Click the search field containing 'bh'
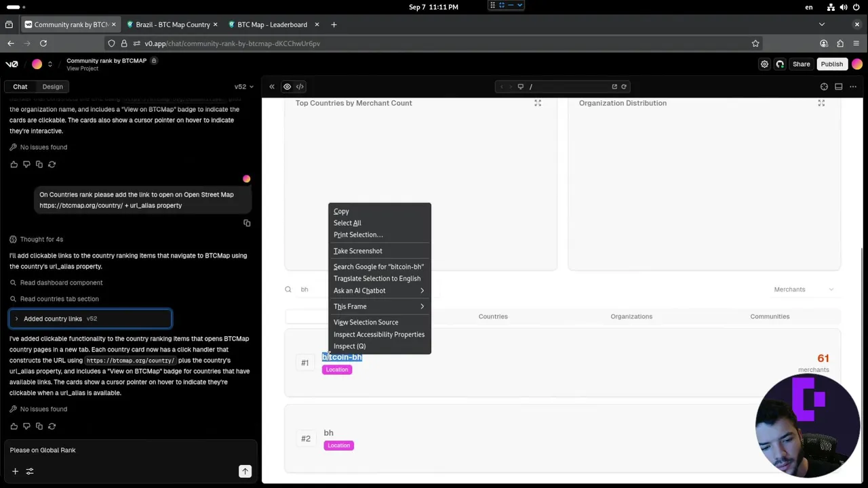The width and height of the screenshot is (868, 488). [363, 289]
